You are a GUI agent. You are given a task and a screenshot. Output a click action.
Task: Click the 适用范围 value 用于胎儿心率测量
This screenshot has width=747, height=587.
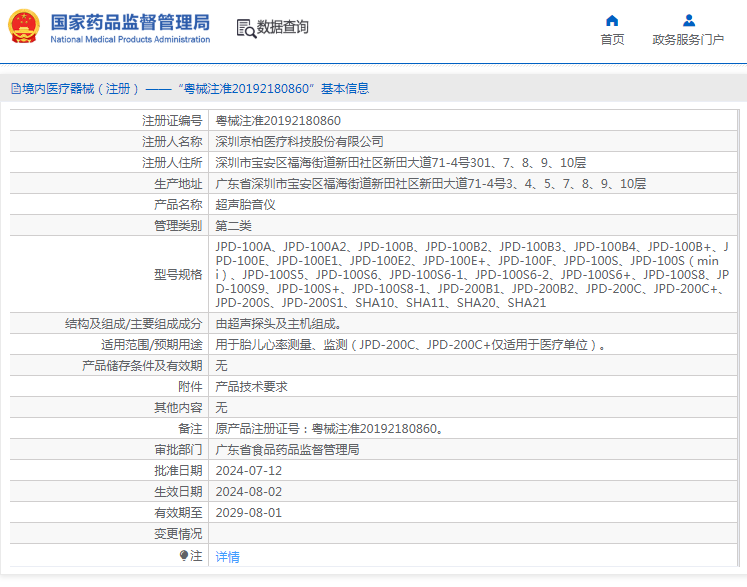click(x=411, y=345)
